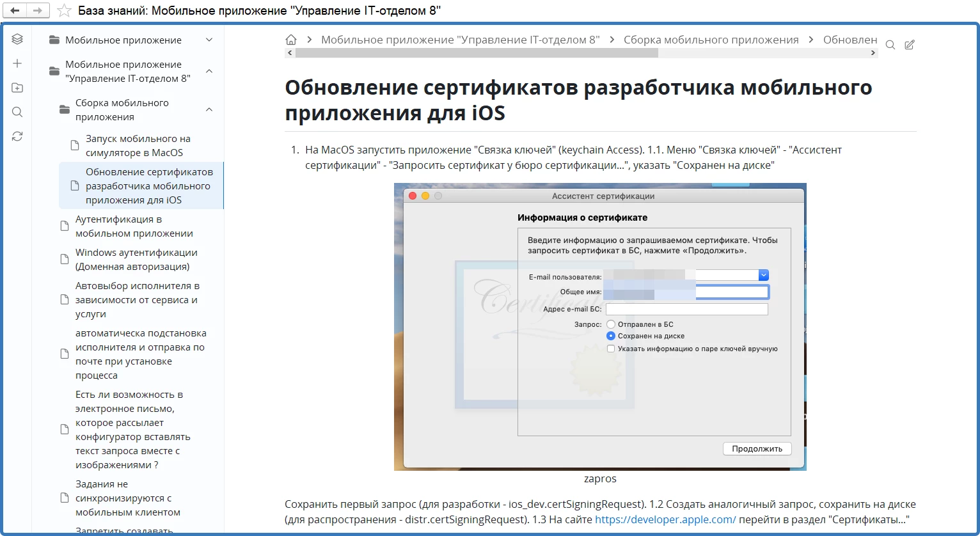Image resolution: width=980 pixels, height=536 pixels.
Task: Click the breadcrumb horizontal scrollbar track
Action: point(768,54)
